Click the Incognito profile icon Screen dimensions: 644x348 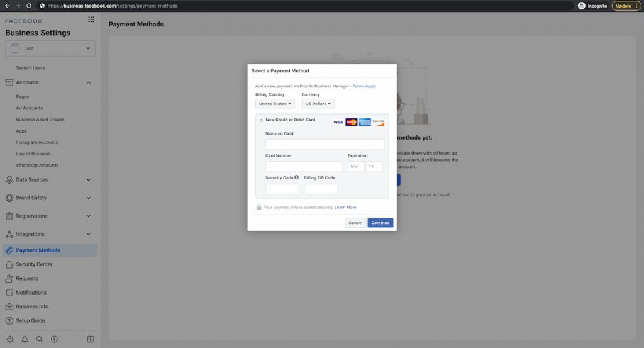(x=581, y=6)
